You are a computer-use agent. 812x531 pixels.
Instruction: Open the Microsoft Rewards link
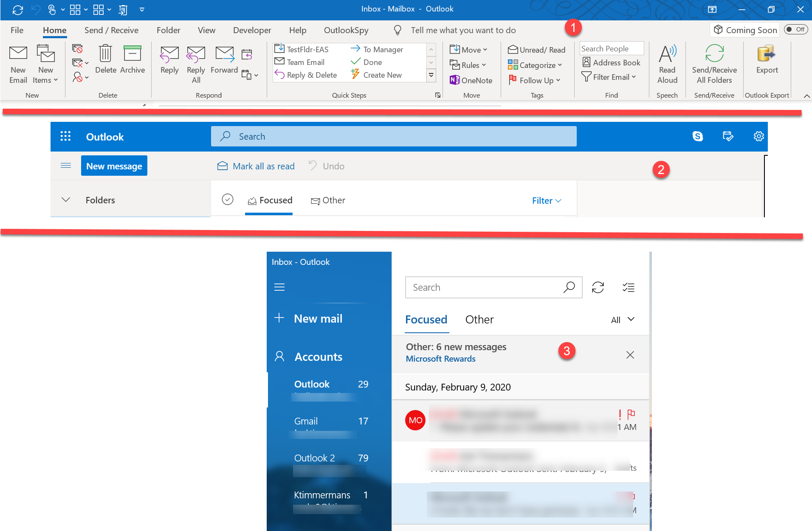click(x=440, y=359)
